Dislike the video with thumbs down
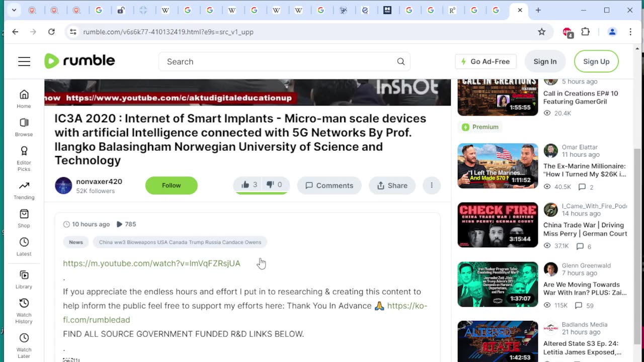644x362 pixels. tap(275, 185)
